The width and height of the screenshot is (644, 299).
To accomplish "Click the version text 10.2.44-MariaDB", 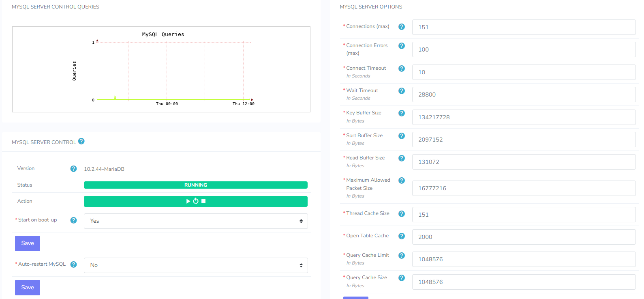I will point(104,169).
